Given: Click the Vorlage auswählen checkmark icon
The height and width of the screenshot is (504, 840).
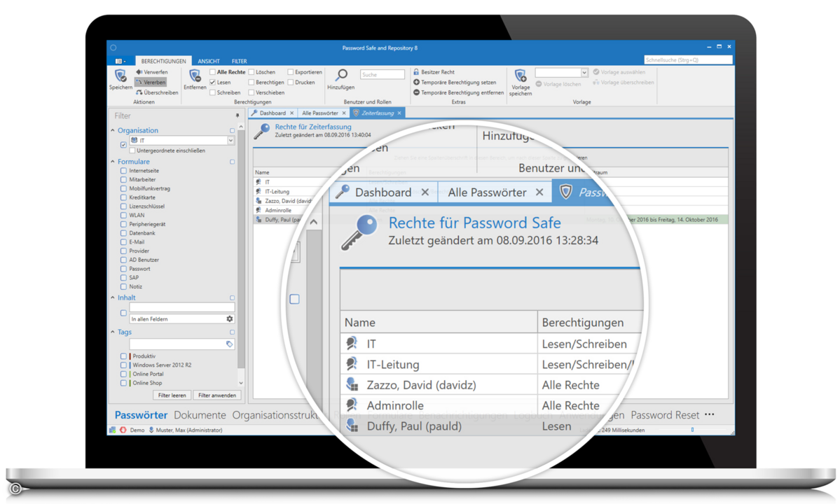Looking at the screenshot, I should (x=595, y=71).
